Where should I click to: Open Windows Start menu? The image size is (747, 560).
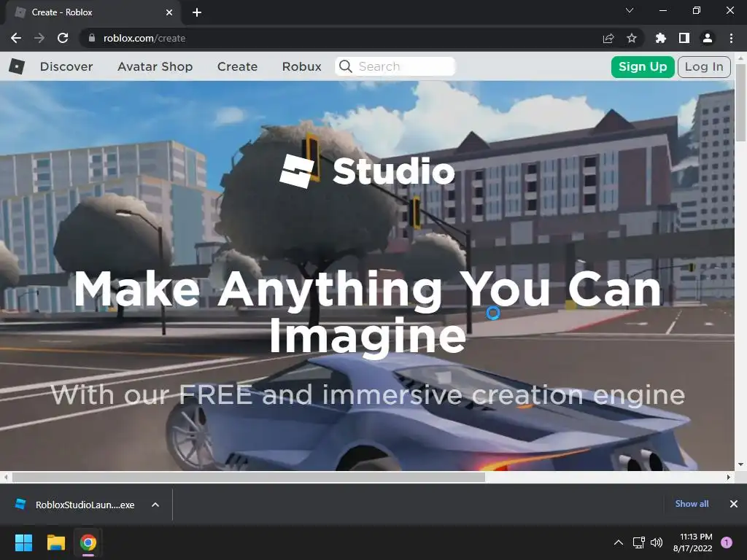[23, 542]
